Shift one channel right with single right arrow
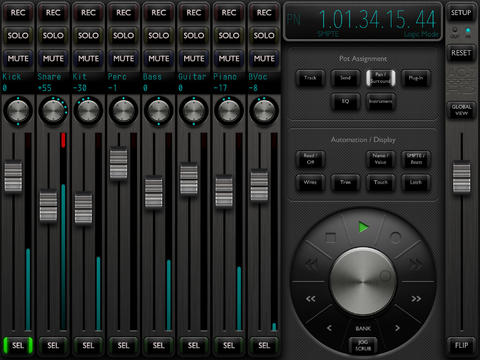 pos(397,328)
